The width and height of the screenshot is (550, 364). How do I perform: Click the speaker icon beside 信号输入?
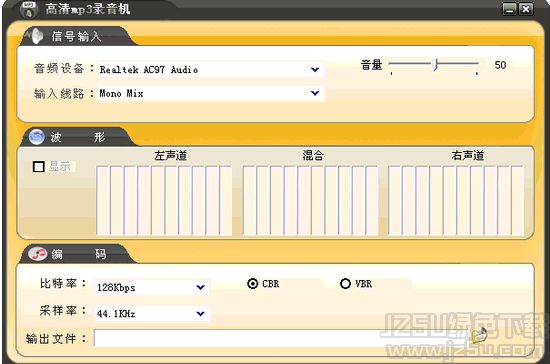[x=35, y=36]
